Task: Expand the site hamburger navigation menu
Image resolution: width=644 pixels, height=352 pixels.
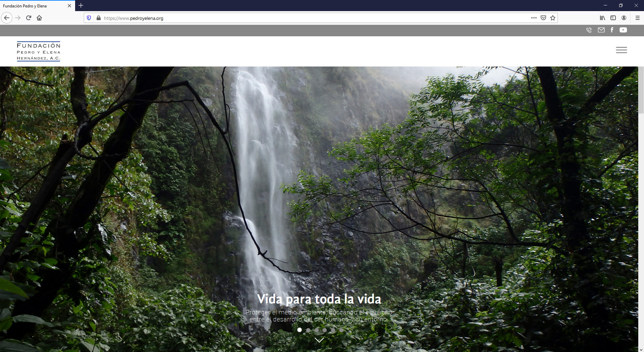Action: click(x=621, y=50)
